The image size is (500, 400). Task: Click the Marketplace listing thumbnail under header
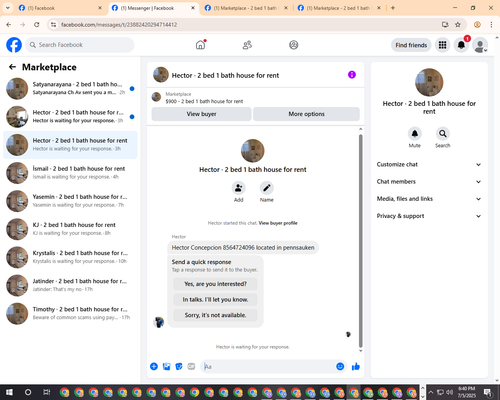[x=156, y=97]
